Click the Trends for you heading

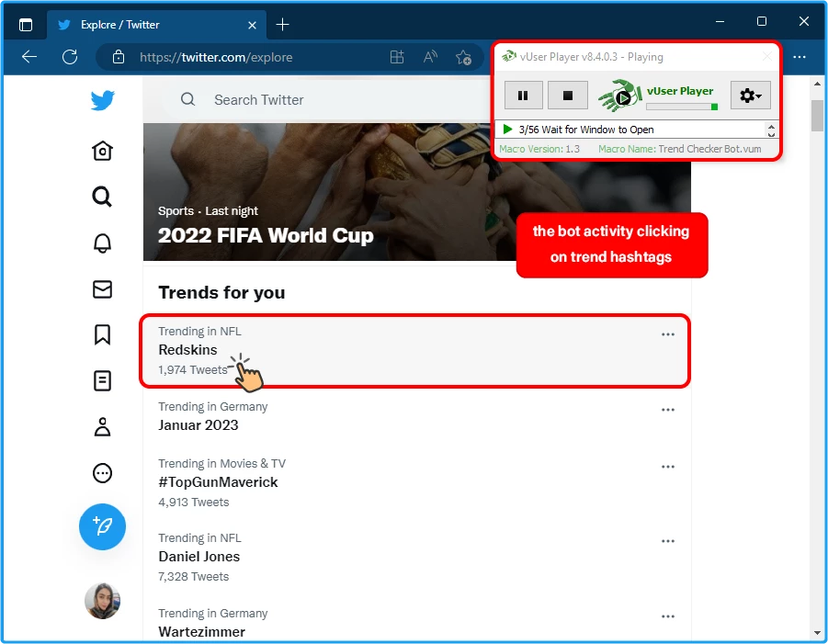[221, 292]
